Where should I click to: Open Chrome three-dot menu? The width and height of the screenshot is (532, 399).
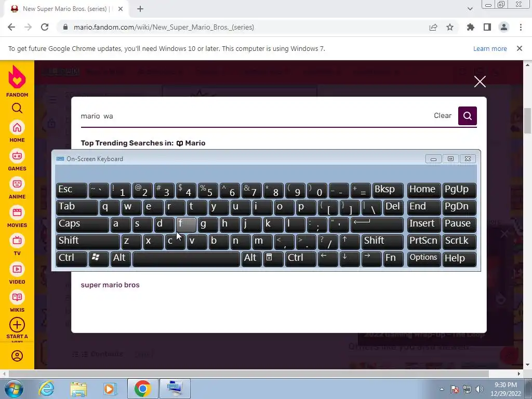521,27
